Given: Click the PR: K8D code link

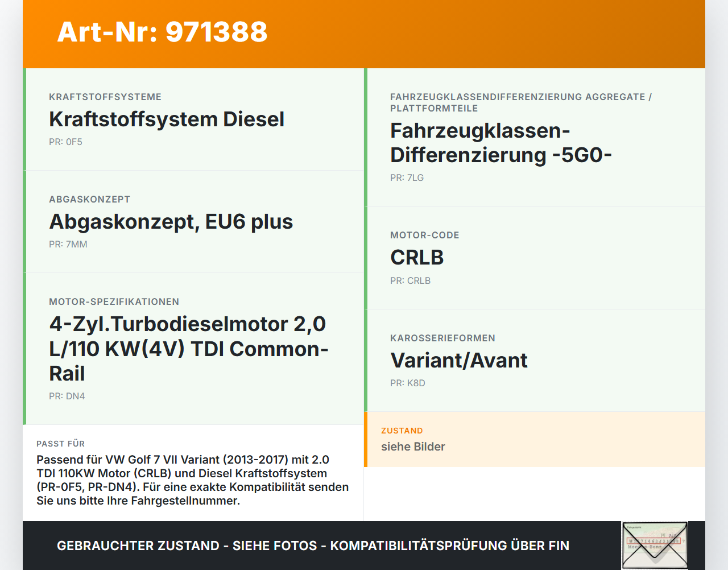Looking at the screenshot, I should point(407,383).
